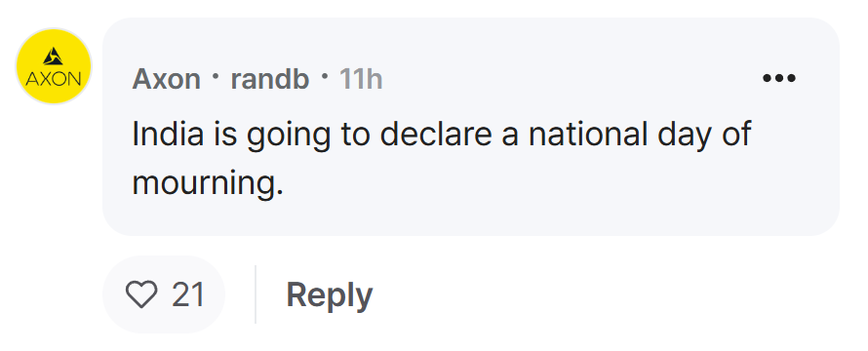Viewport: 868px width, 351px height.
Task: Click the dot separator after Axon
Action: pyautogui.click(x=216, y=75)
